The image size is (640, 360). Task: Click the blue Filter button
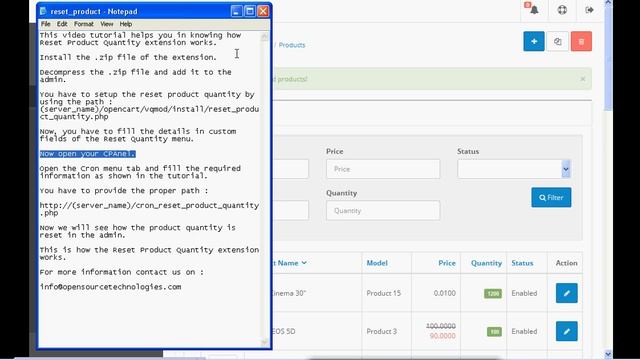pyautogui.click(x=551, y=198)
